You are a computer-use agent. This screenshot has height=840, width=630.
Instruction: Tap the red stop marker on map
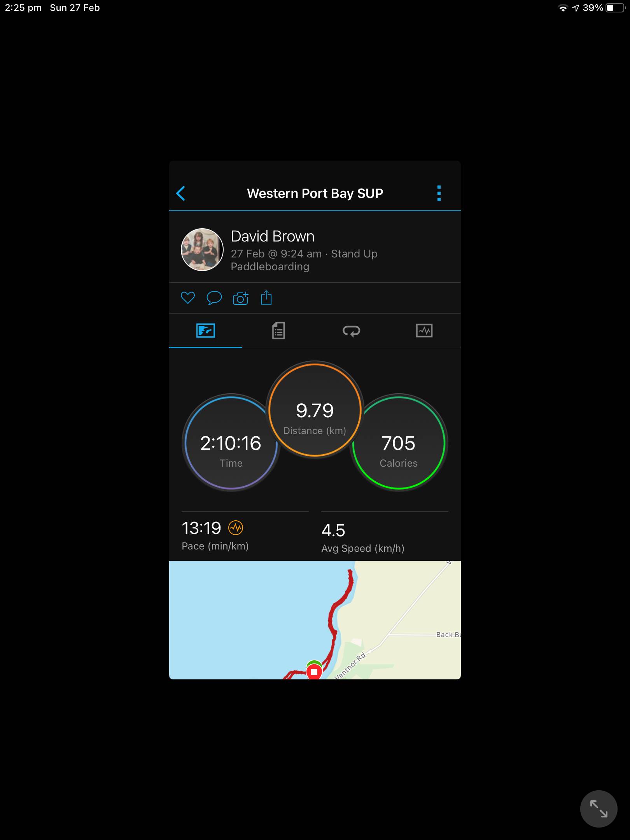point(314,672)
